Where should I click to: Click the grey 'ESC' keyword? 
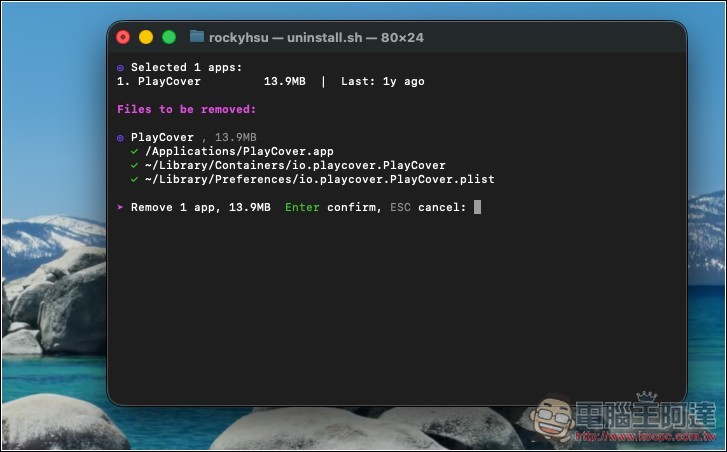[x=400, y=207]
